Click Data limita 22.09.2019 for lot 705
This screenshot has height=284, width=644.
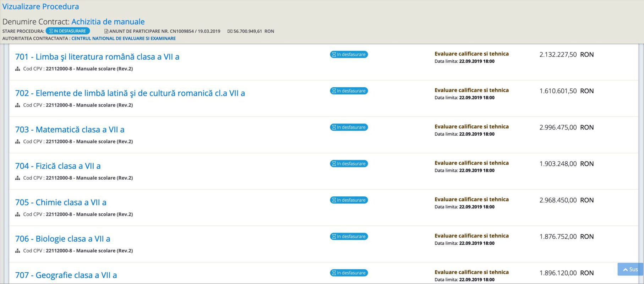click(464, 207)
